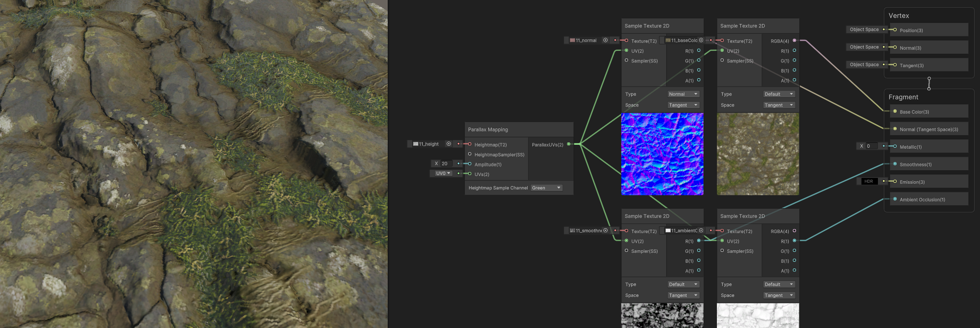Open Type dropdown on the 11_smoothness node

pyautogui.click(x=683, y=284)
